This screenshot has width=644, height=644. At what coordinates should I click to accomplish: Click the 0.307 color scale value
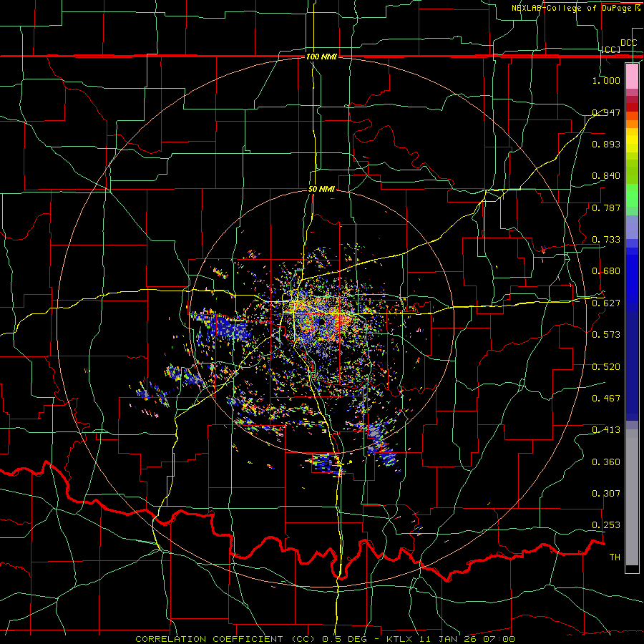point(606,494)
